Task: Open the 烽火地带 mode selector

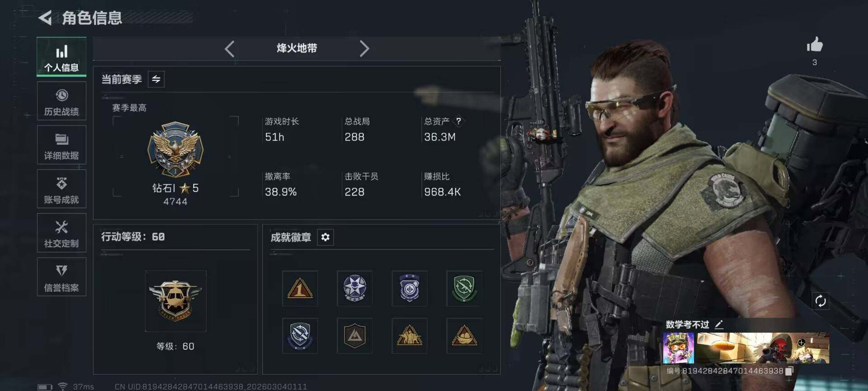Action: pos(297,48)
